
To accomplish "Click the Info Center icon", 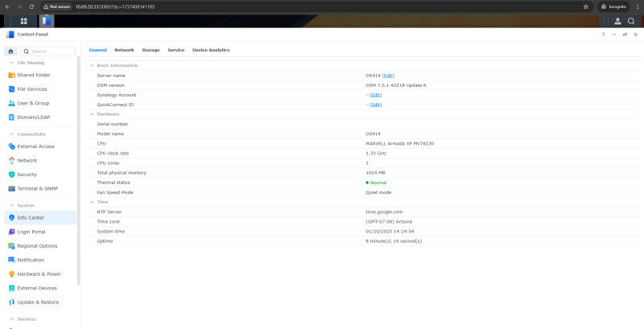I will [x=11, y=217].
